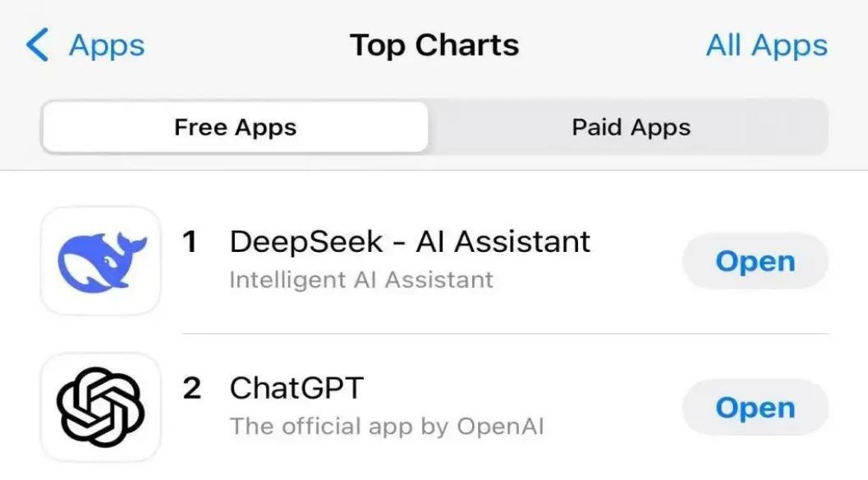Open the ChatGPT app
The image size is (868, 480).
pyautogui.click(x=755, y=408)
